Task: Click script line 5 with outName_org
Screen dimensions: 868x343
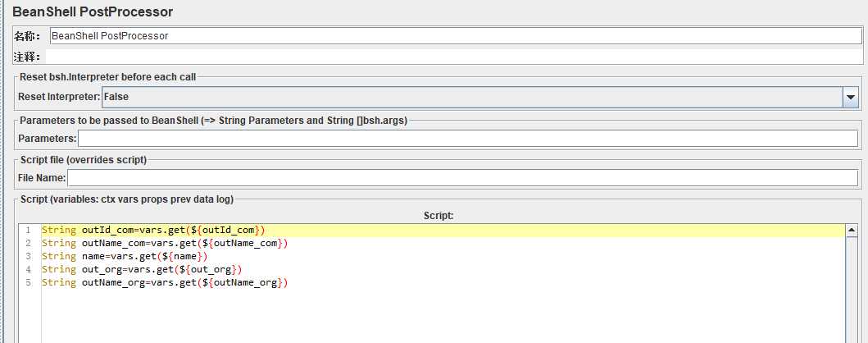Action: coord(165,282)
